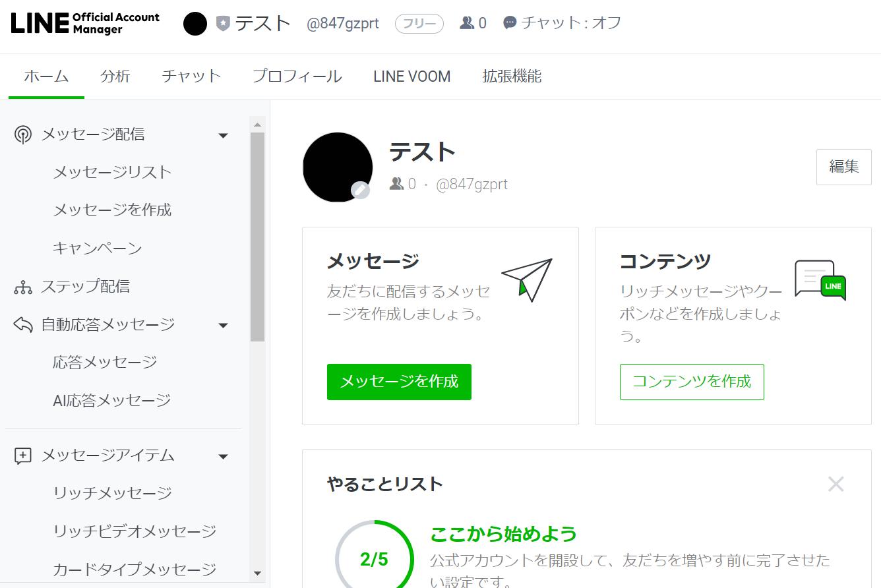This screenshot has width=881, height=588.
Task: Open the 拡張機能 tab
Action: click(512, 76)
